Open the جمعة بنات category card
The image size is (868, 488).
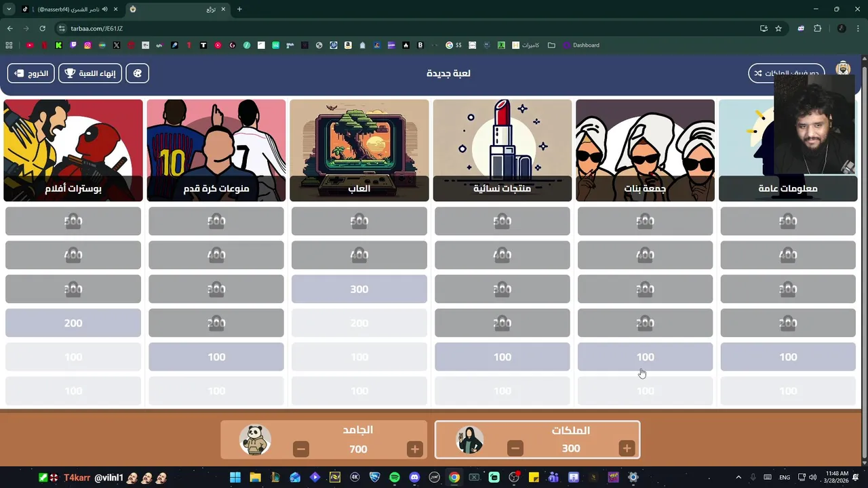tap(646, 150)
